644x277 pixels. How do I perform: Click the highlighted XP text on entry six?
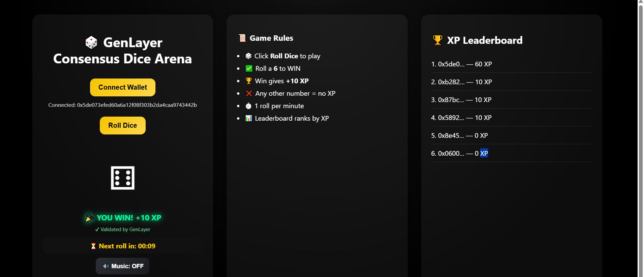(x=484, y=153)
